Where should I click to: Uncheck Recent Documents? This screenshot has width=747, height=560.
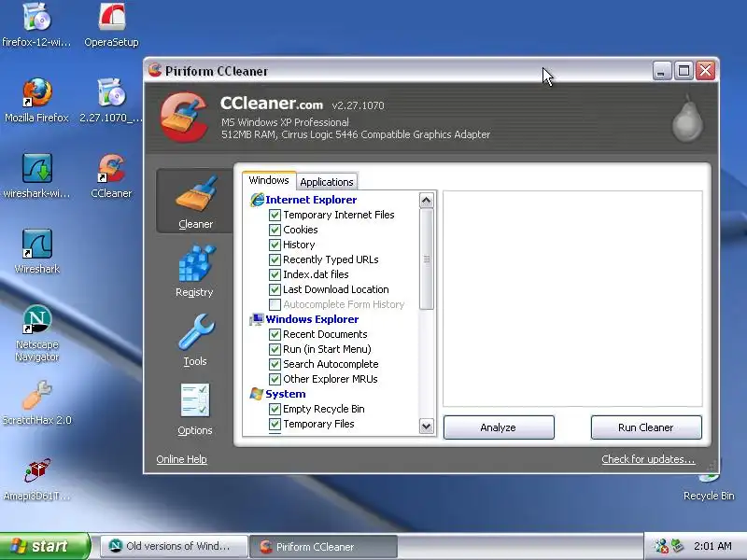pos(275,334)
